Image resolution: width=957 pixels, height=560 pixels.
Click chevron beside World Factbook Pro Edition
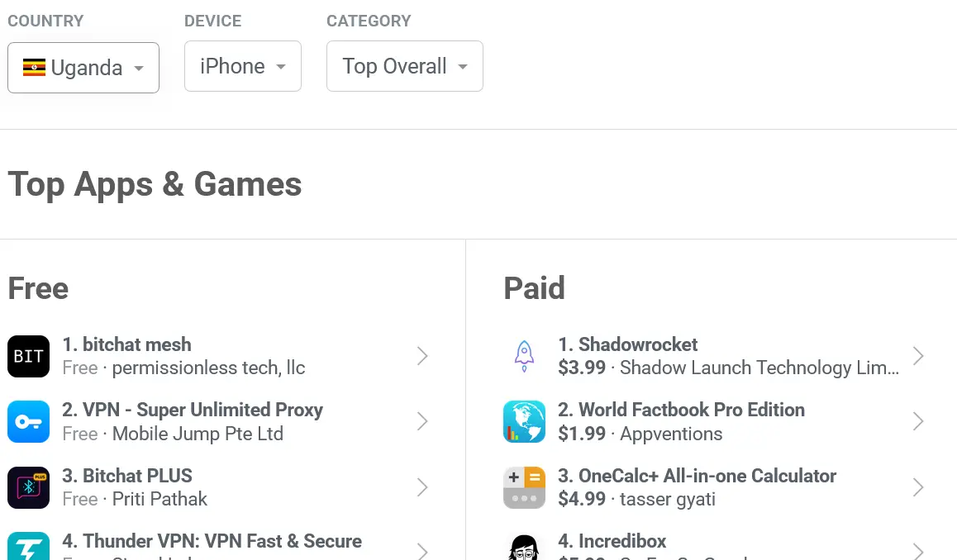(918, 422)
